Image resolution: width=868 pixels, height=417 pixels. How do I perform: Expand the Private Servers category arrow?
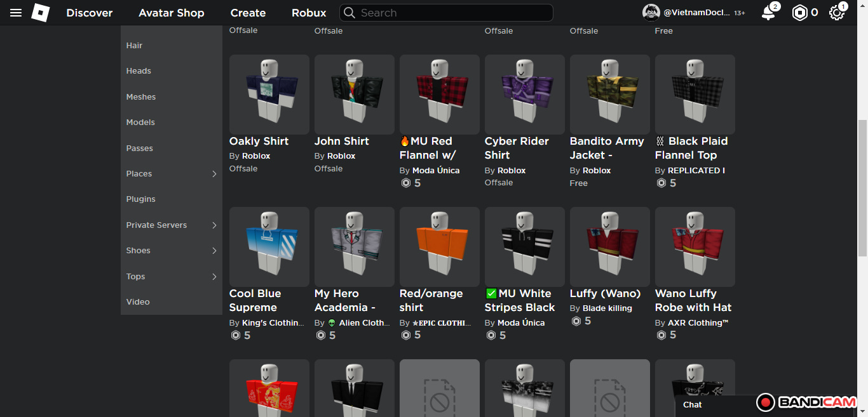coord(214,225)
